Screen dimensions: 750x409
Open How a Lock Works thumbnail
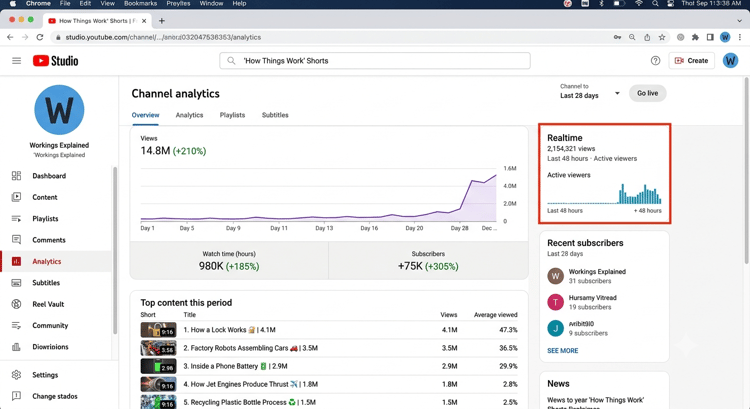(158, 330)
